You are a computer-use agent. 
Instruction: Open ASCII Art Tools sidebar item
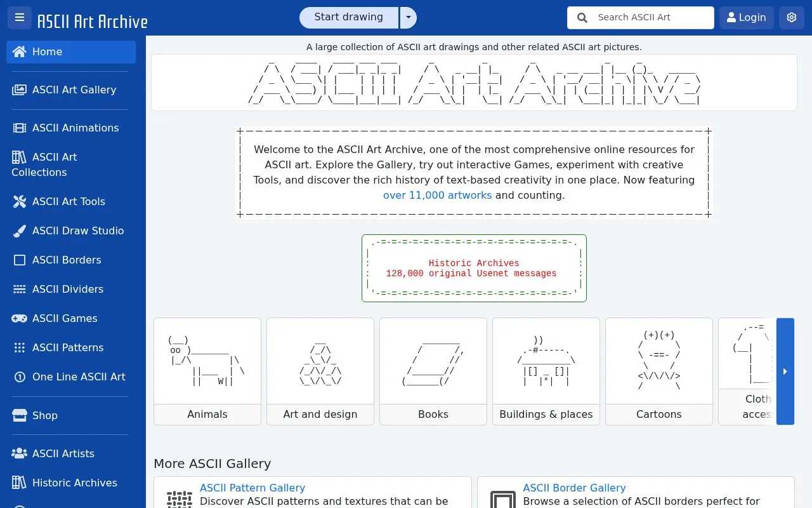[71, 202]
